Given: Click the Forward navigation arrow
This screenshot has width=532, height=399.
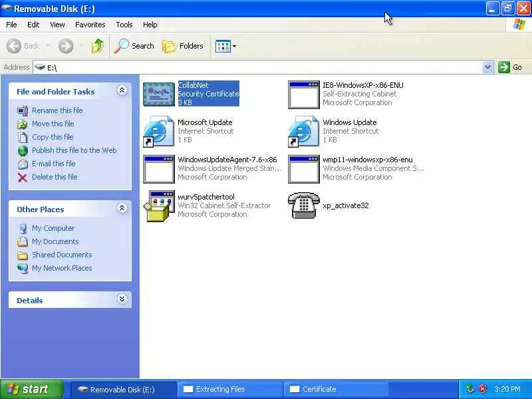Looking at the screenshot, I should click(x=66, y=46).
